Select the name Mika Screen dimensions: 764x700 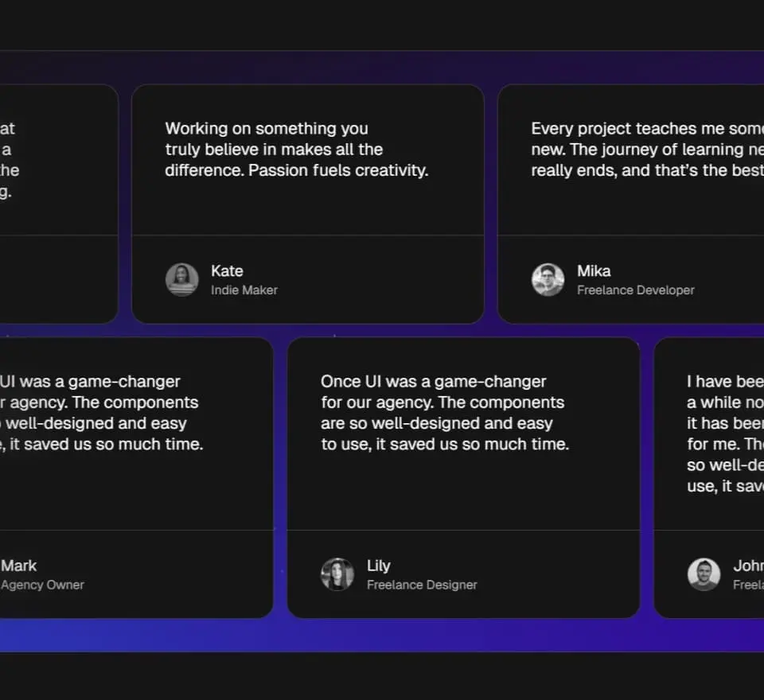[594, 271]
